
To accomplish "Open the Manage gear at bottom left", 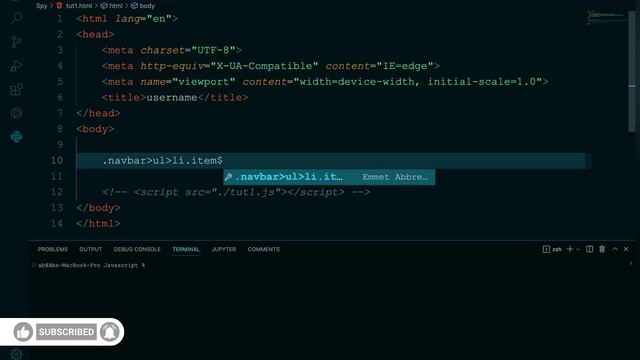I will [x=16, y=354].
